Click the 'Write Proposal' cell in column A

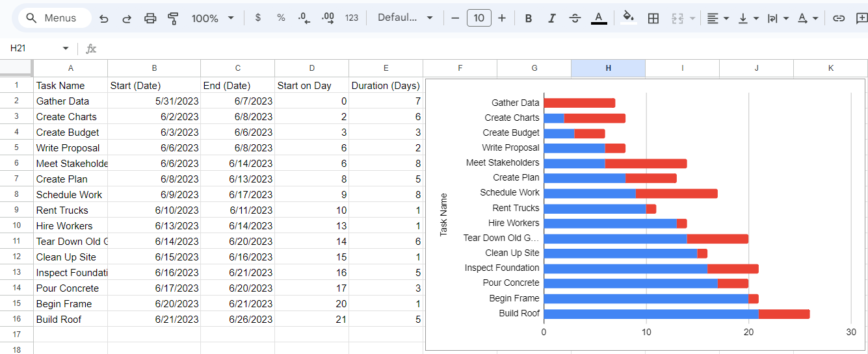[70, 147]
